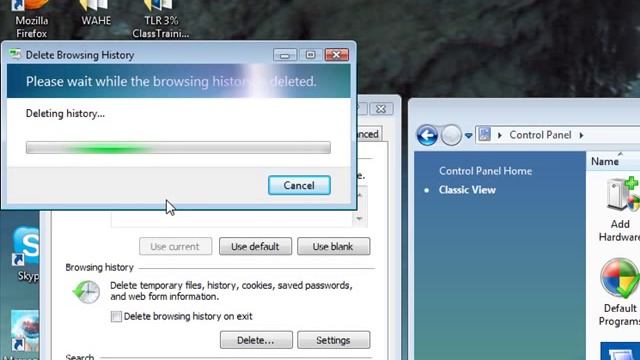
Task: Open Default Programs control panel item
Action: click(x=620, y=292)
